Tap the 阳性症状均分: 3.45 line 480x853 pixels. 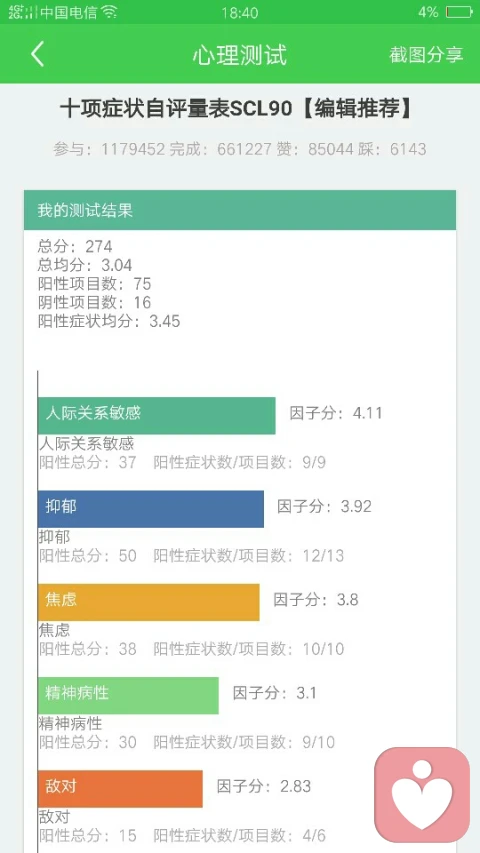(109, 321)
